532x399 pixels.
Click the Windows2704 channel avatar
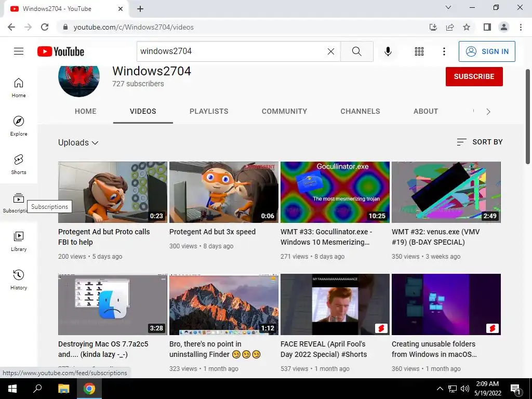point(79,81)
